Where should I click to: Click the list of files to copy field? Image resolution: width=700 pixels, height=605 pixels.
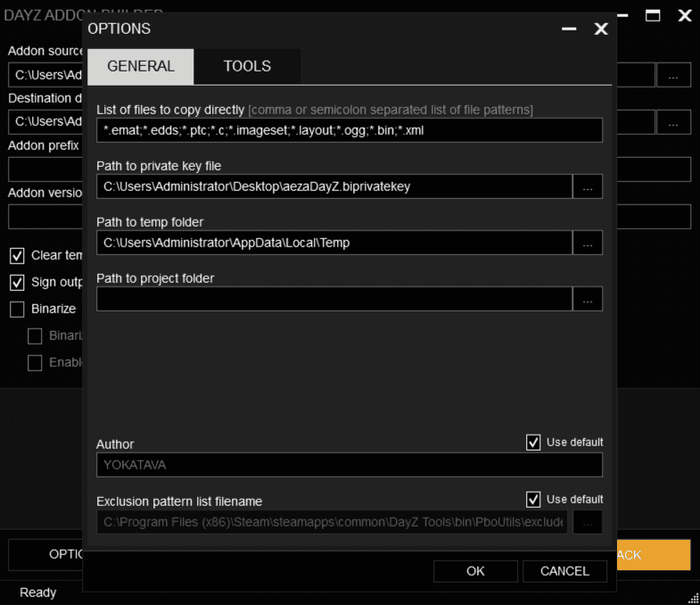[349, 130]
